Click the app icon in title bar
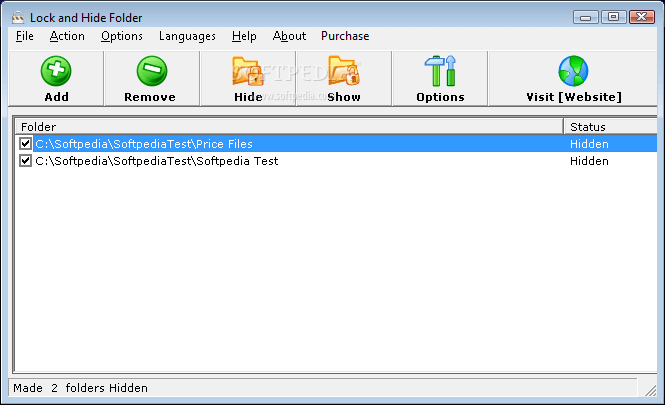 [17, 15]
